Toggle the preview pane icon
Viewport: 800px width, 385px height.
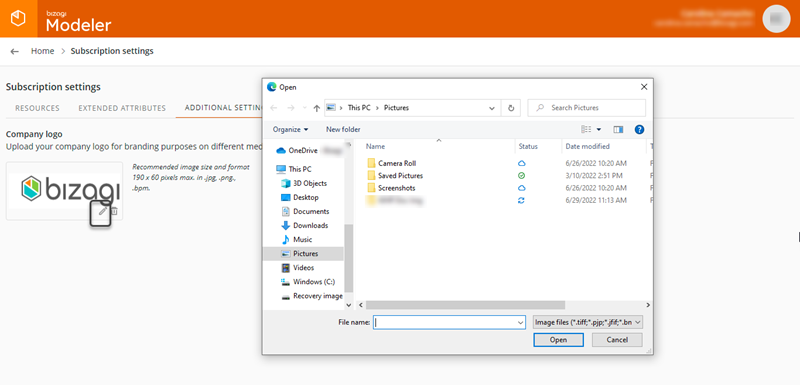[x=618, y=130]
